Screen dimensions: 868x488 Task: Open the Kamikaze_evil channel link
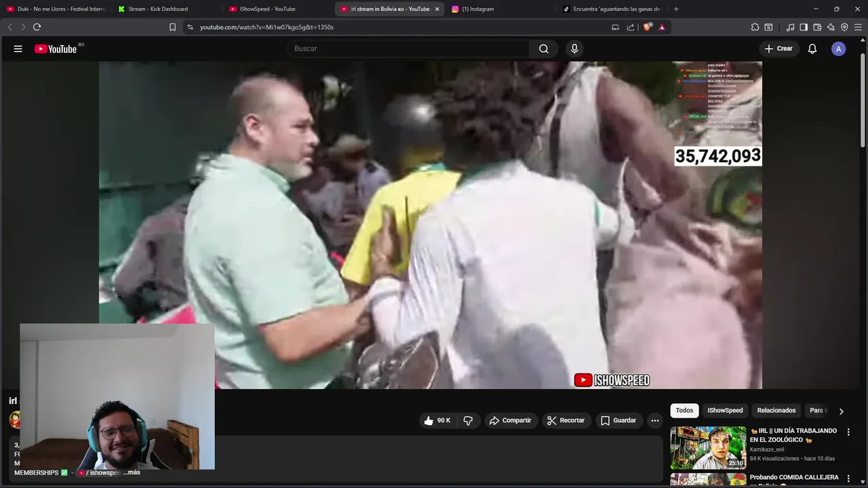point(767,449)
